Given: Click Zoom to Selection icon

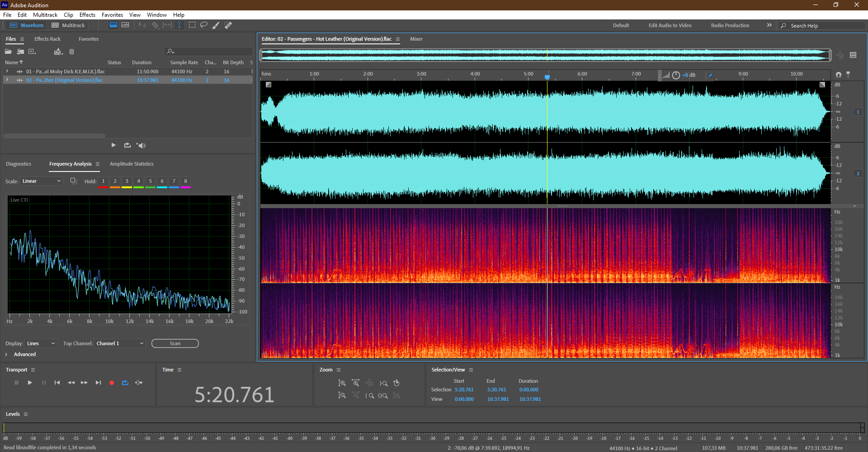Looking at the screenshot, I should (383, 395).
